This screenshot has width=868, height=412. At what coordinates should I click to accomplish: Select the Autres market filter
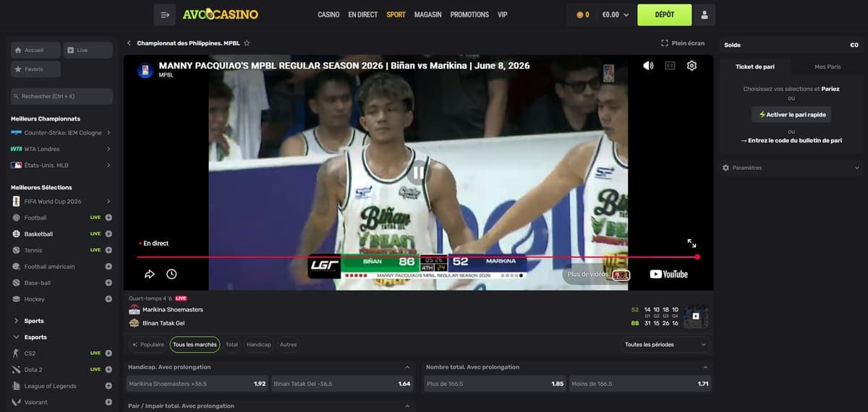(x=288, y=345)
